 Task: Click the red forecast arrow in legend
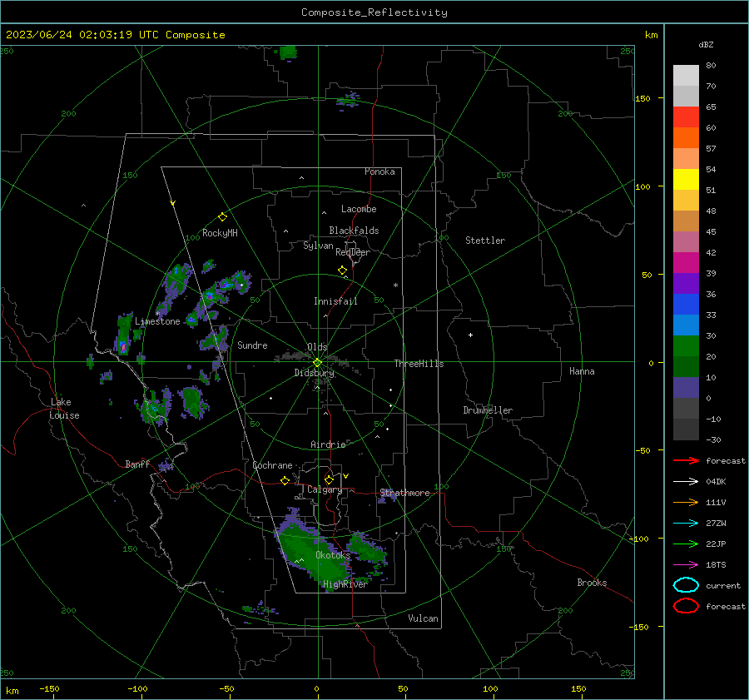click(x=686, y=460)
